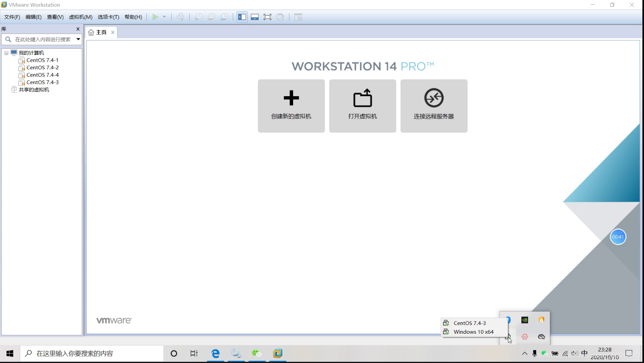Open the 虚拟机(M) menu
Image resolution: width=644 pixels, height=363 pixels.
(x=81, y=17)
